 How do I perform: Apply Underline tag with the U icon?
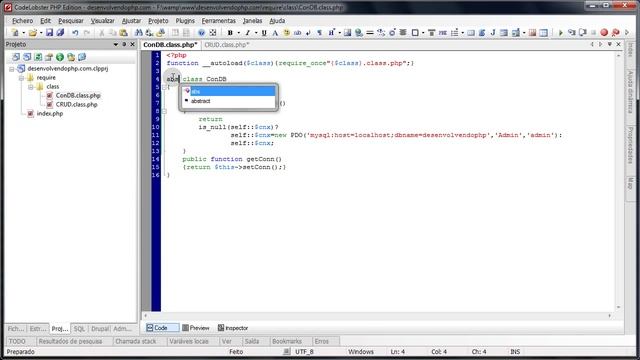264,33
